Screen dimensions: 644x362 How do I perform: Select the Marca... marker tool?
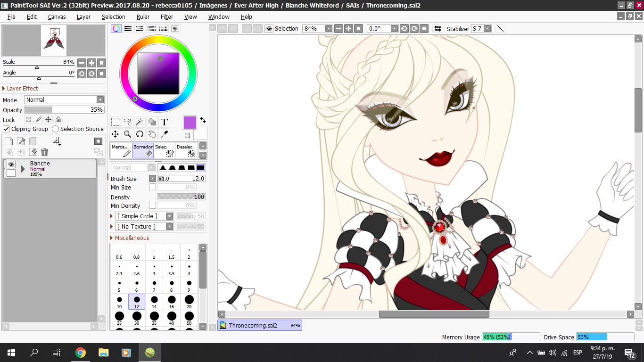pos(121,150)
